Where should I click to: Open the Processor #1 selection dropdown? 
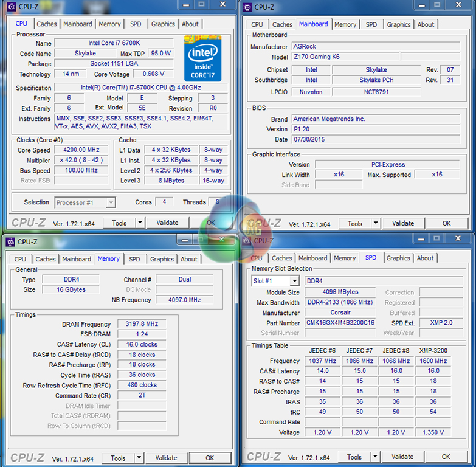pyautogui.click(x=85, y=202)
